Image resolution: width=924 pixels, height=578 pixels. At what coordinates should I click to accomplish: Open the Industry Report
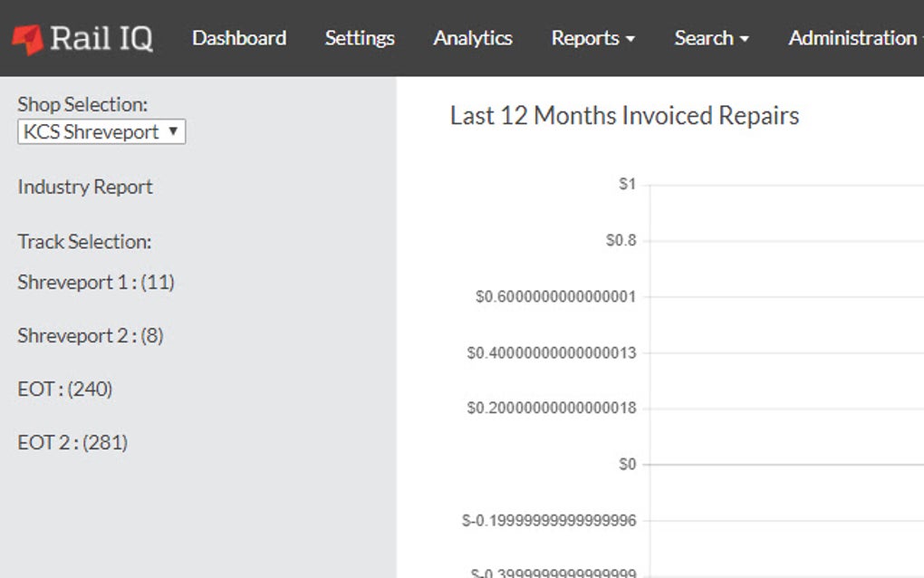pyautogui.click(x=84, y=187)
